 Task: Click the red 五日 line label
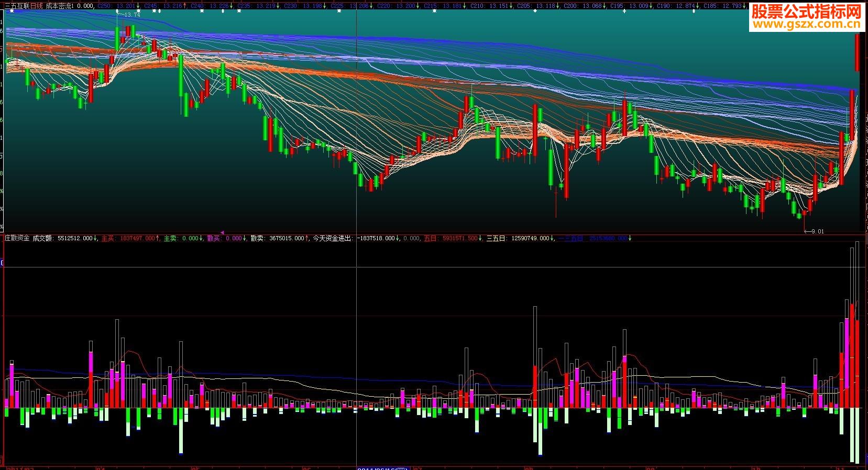click(451, 238)
